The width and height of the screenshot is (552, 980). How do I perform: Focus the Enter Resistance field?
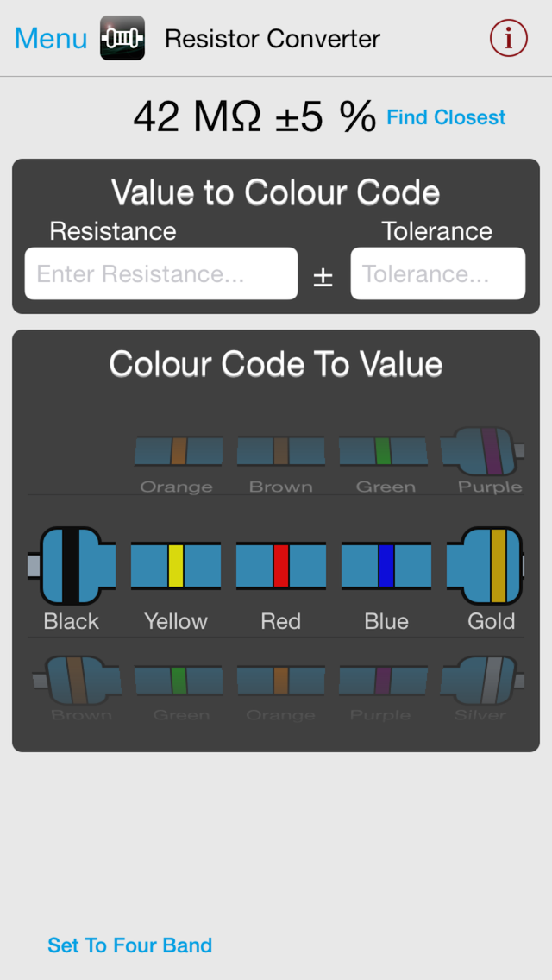pyautogui.click(x=161, y=273)
